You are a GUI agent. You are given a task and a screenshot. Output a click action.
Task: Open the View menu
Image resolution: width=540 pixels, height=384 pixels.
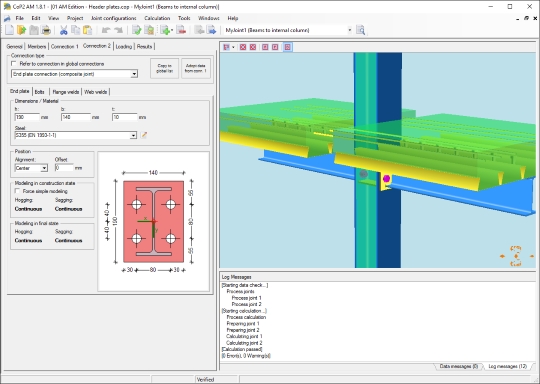pyautogui.click(x=53, y=18)
